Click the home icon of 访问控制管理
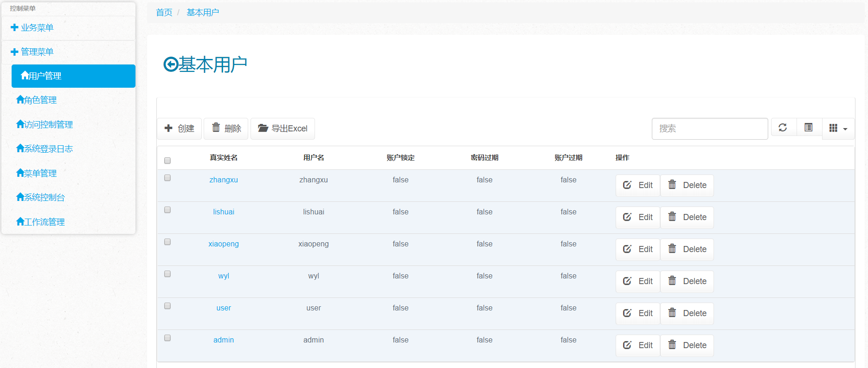The image size is (868, 368). 20,124
